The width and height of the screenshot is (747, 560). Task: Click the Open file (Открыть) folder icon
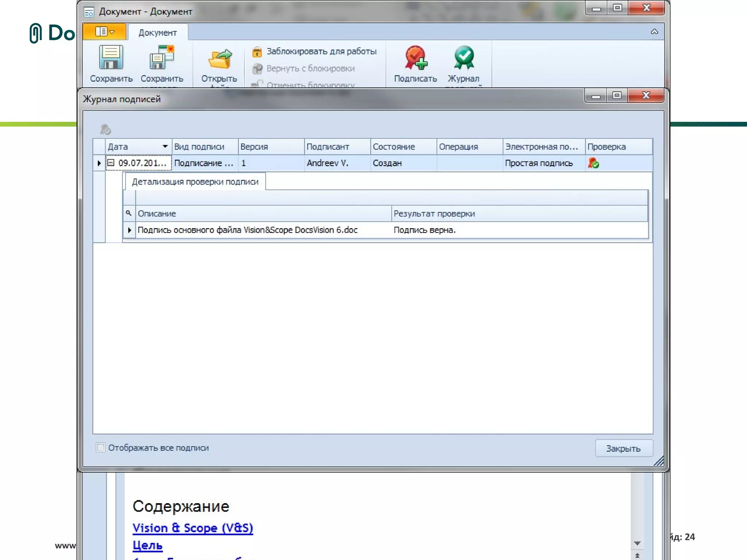pyautogui.click(x=219, y=59)
